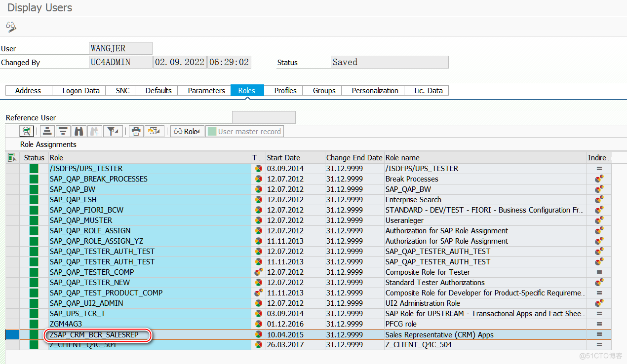627x364 pixels.
Task: Open the Role display dropdown
Action: 187,131
